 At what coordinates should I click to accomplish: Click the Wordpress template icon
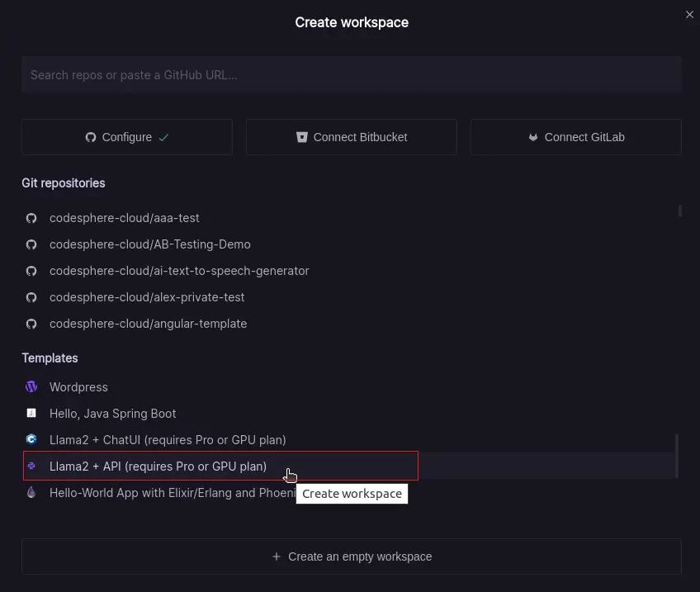pos(31,386)
